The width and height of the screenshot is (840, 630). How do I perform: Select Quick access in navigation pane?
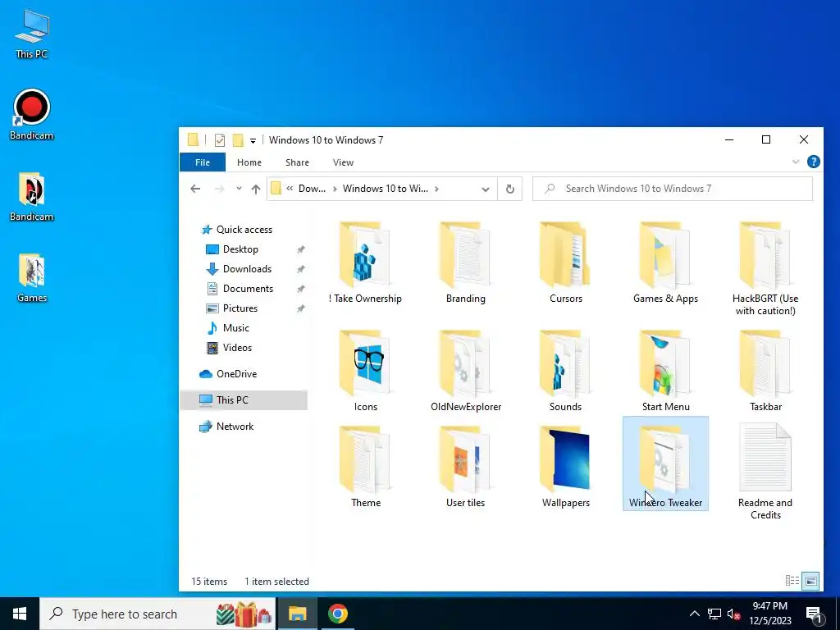(244, 230)
